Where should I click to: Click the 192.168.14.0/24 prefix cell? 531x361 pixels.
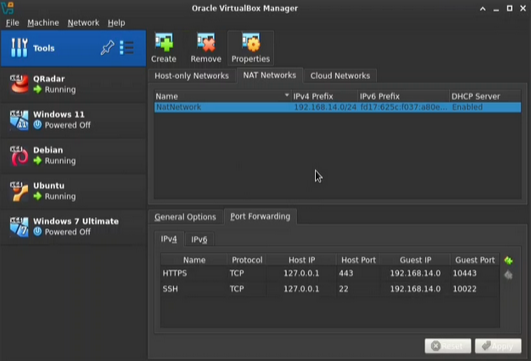point(325,107)
